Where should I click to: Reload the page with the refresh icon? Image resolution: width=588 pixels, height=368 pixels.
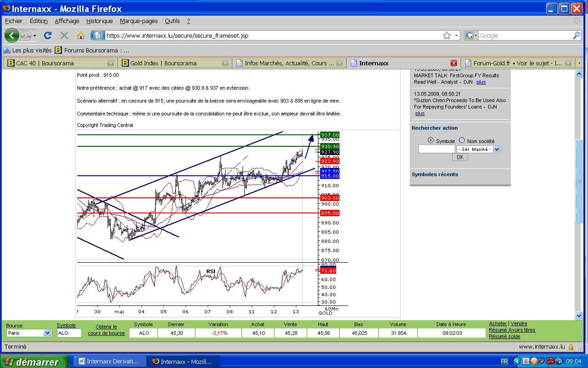click(x=47, y=35)
